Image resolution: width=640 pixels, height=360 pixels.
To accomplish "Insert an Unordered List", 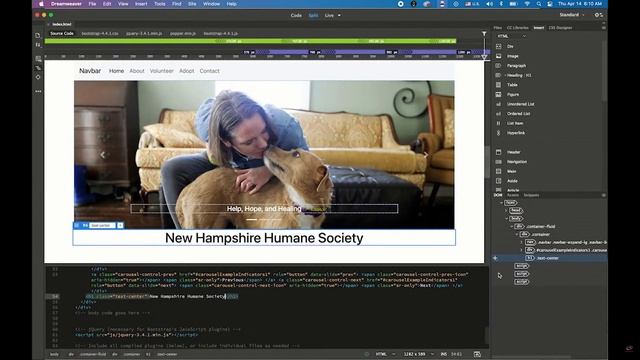I will 520,104.
